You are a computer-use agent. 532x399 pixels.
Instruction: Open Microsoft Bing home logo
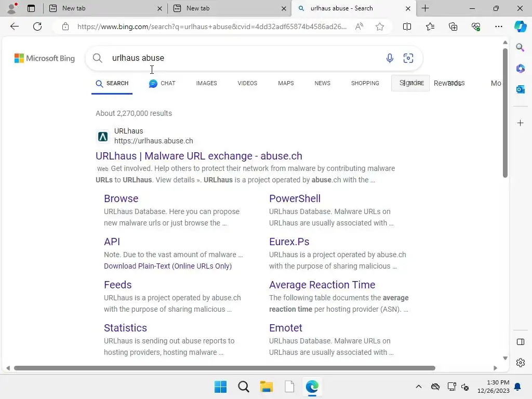[x=45, y=58]
